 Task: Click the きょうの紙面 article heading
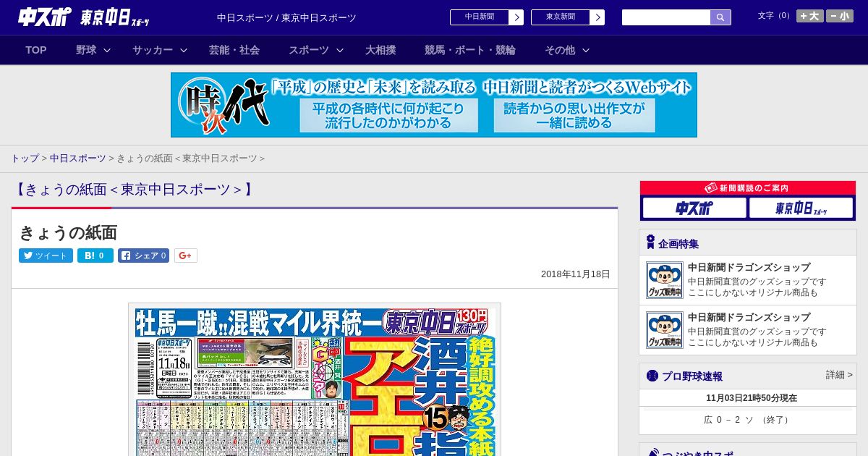click(68, 232)
